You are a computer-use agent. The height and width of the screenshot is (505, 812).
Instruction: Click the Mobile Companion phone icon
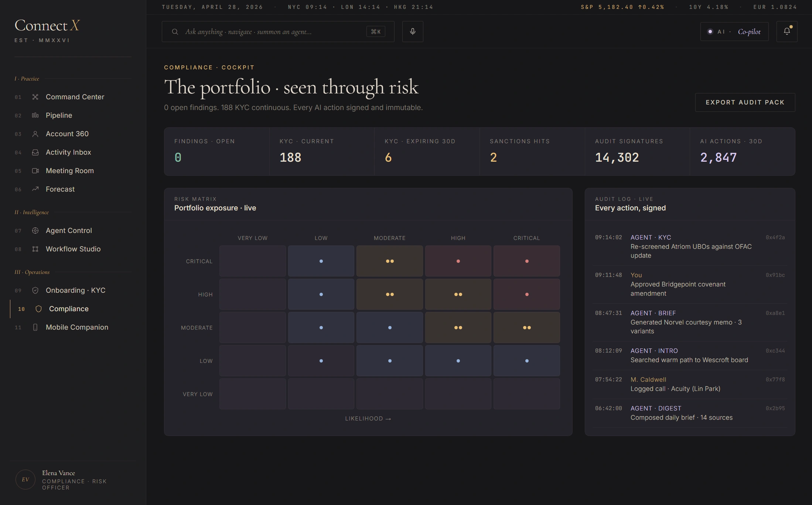click(x=35, y=327)
